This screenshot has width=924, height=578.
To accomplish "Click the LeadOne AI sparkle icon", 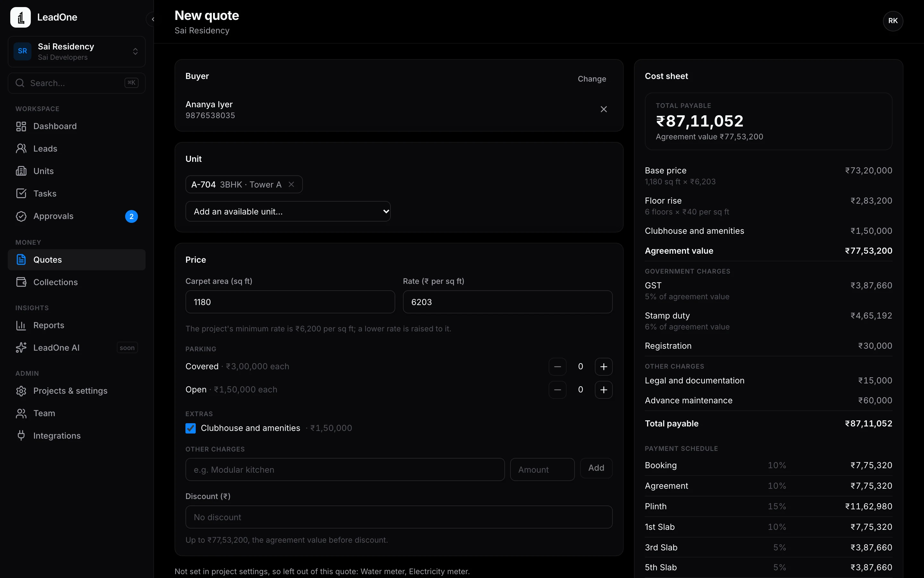I will [x=21, y=347].
